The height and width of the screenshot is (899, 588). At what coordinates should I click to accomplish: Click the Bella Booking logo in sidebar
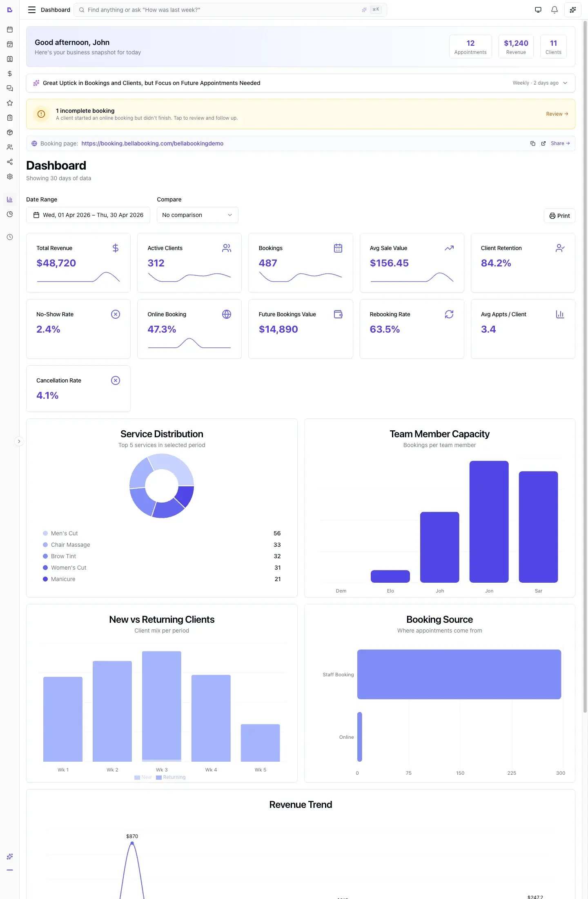[x=10, y=10]
